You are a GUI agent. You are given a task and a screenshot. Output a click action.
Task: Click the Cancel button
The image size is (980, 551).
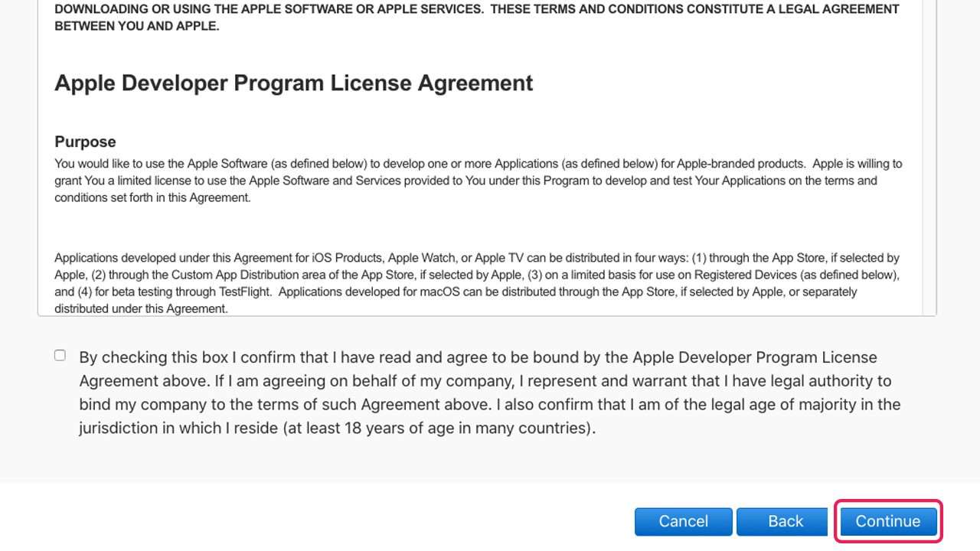[683, 521]
